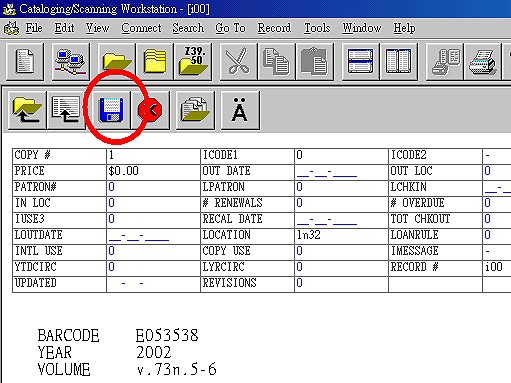Open the Tools menu

pyautogui.click(x=317, y=28)
